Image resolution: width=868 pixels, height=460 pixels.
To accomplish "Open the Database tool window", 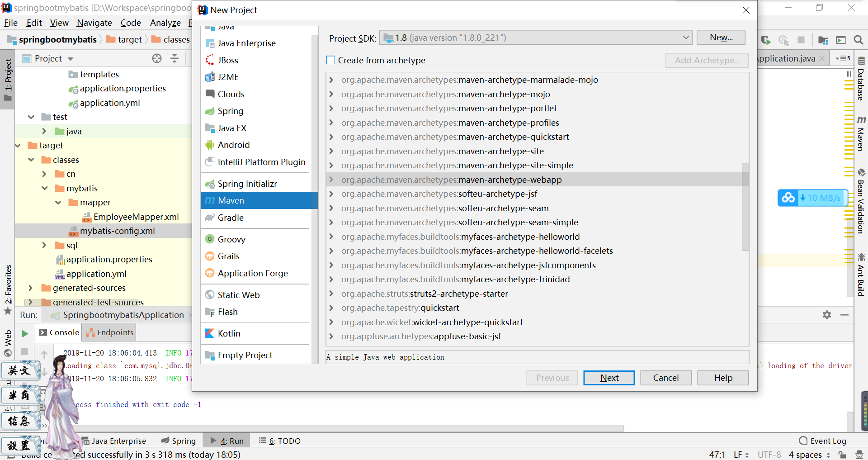I will click(x=861, y=79).
